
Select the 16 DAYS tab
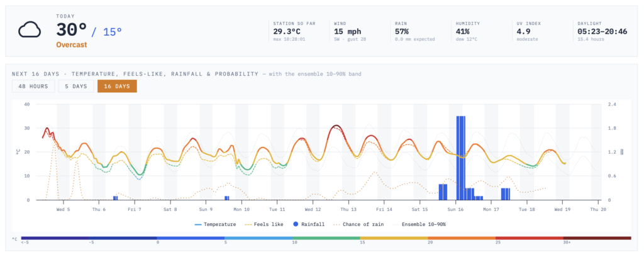117,87
